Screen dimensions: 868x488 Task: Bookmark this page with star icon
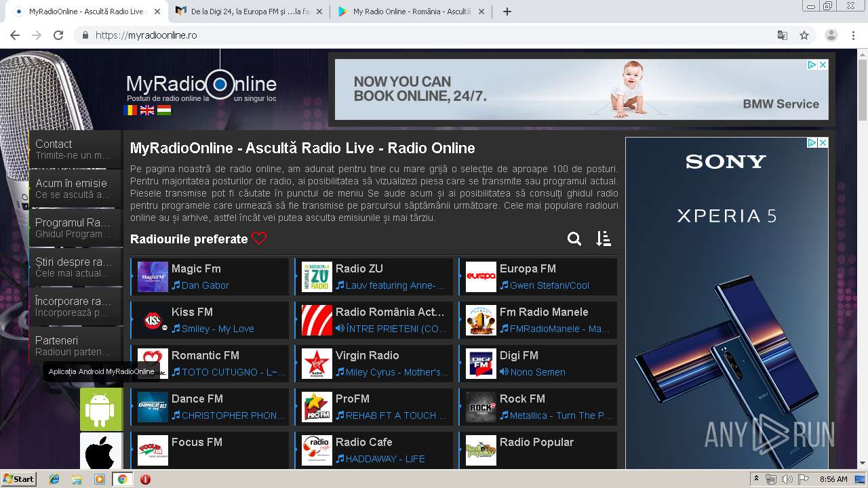pos(804,35)
